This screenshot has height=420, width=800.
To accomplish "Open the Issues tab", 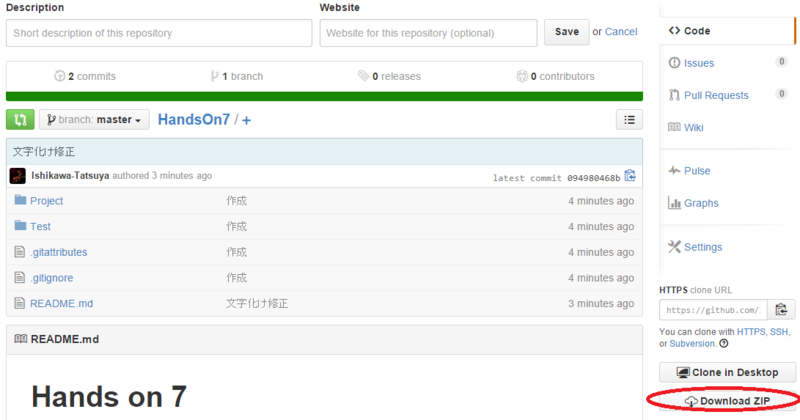I will pyautogui.click(x=698, y=63).
